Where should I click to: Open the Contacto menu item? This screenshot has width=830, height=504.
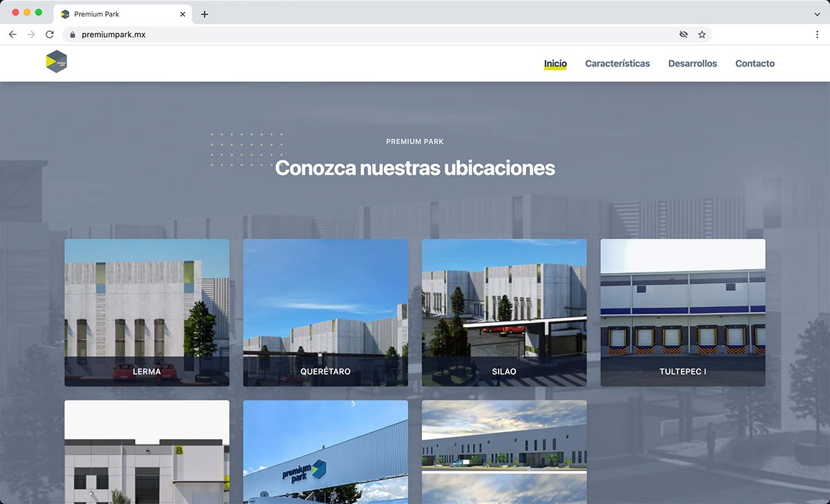tap(755, 64)
